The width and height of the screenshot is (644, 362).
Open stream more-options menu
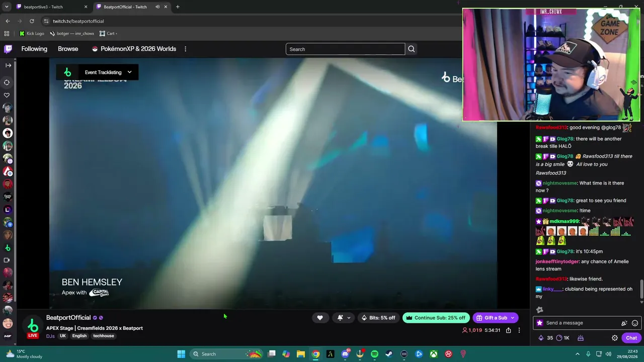tap(519, 330)
